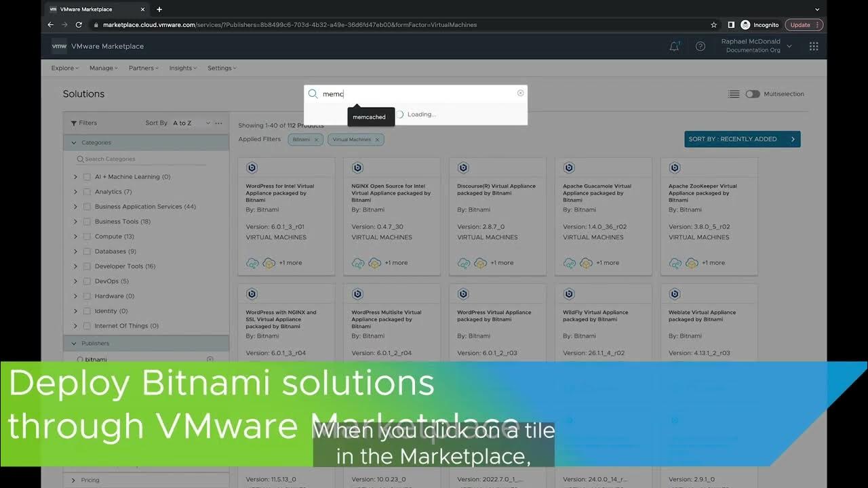
Task: Click the Bitnami logo on NGINX Open Source tile
Action: tap(357, 168)
